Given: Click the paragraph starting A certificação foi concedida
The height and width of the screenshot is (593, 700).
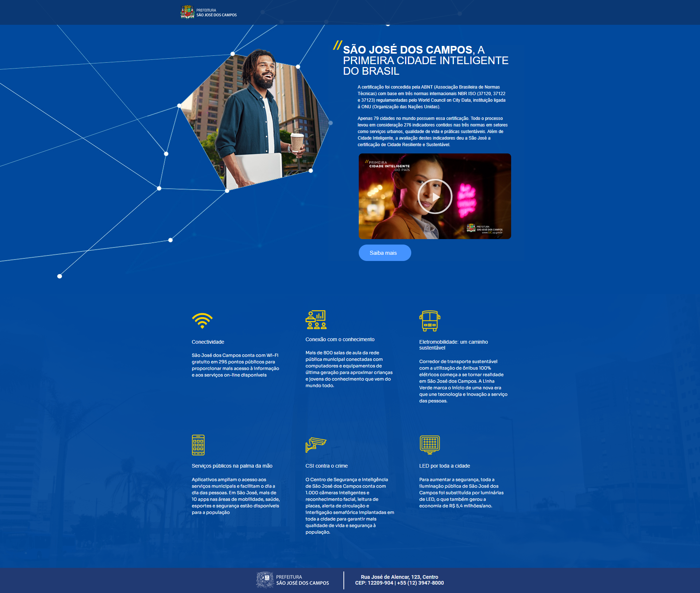Looking at the screenshot, I should pos(432,97).
